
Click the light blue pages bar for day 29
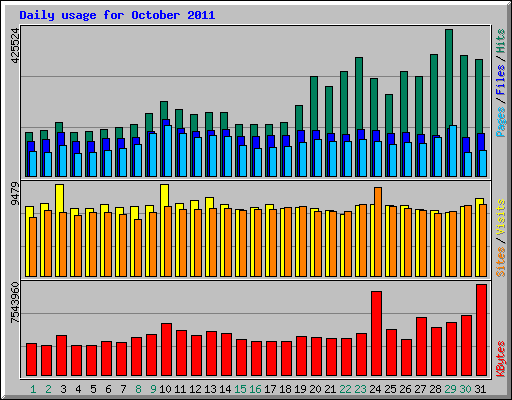point(453,151)
